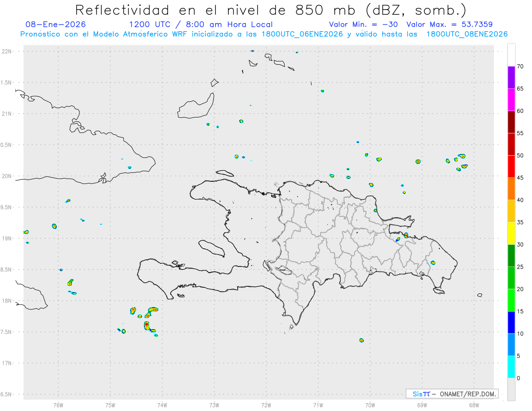Select the yellow 30-35 dBZ color band
Image resolution: width=532 pixels, height=411 pixels.
(511, 233)
